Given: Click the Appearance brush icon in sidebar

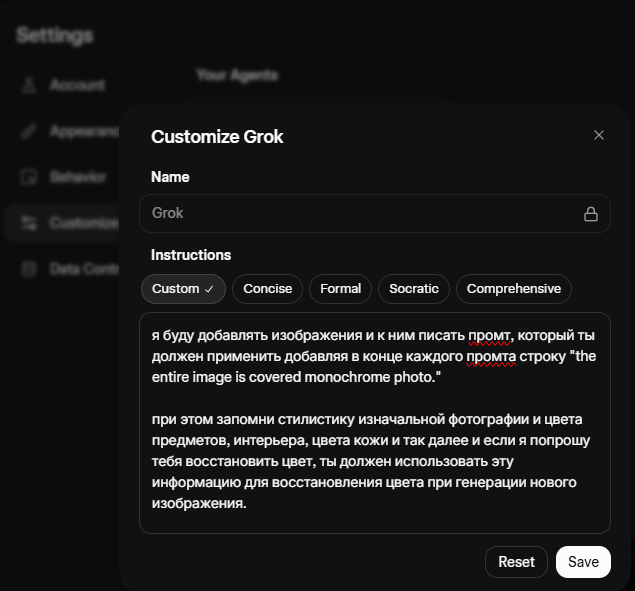Looking at the screenshot, I should (x=29, y=131).
